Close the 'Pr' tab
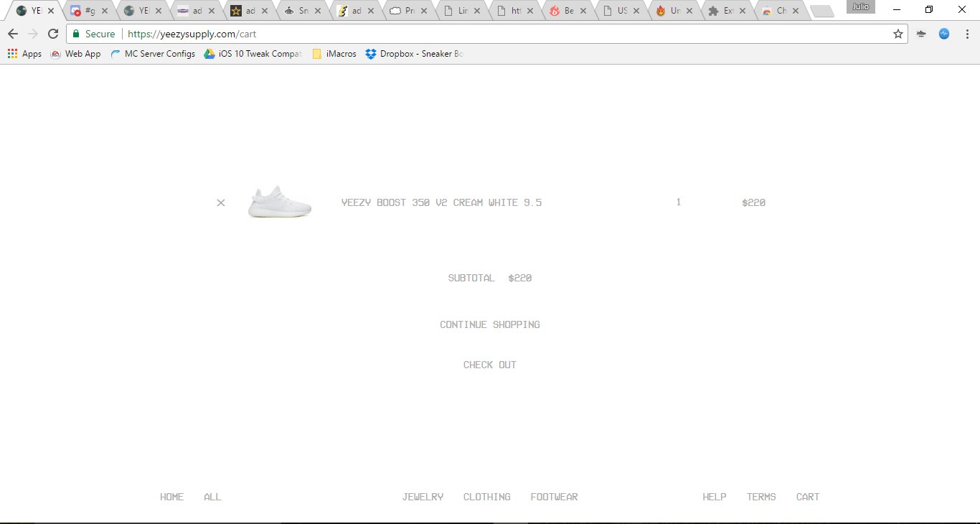The width and height of the screenshot is (980, 524). pyautogui.click(x=425, y=11)
